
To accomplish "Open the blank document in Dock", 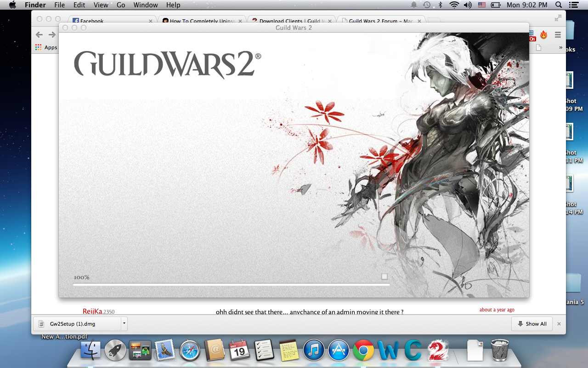I will (x=475, y=351).
